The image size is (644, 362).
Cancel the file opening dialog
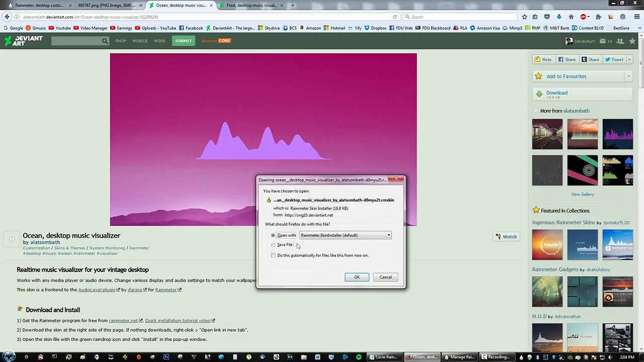coord(385,277)
